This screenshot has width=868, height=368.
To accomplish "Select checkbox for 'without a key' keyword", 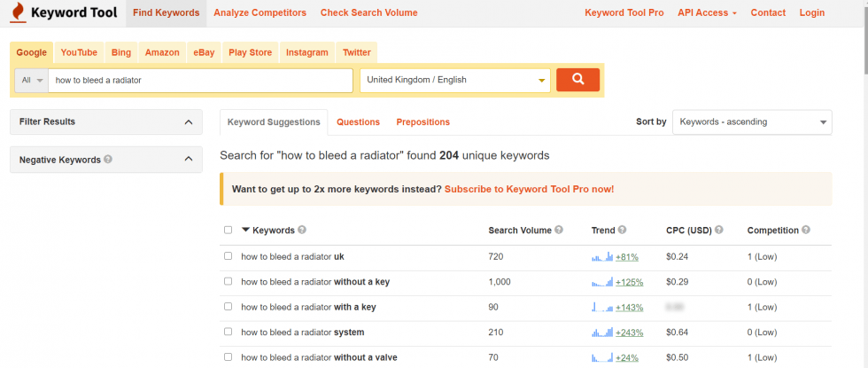I will pyautogui.click(x=228, y=281).
